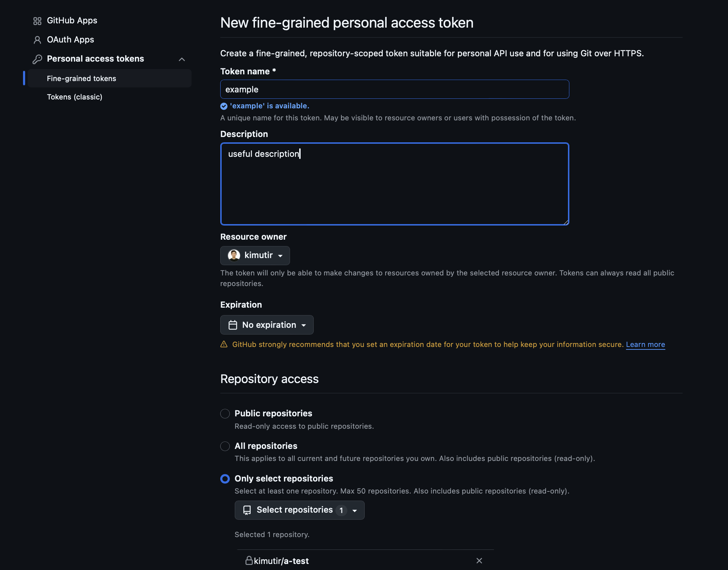The width and height of the screenshot is (728, 570).
Task: Open the Select repositories dropdown
Action: click(300, 510)
